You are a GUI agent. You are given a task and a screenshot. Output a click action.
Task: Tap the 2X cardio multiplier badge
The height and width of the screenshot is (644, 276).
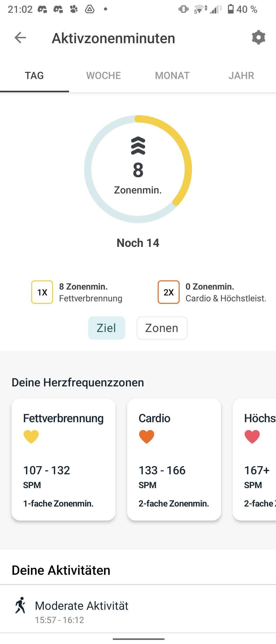[168, 292]
